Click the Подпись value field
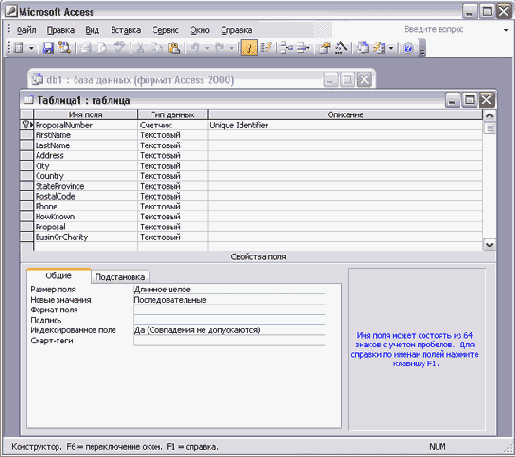Viewport: 515px width, 457px height. pos(229,320)
